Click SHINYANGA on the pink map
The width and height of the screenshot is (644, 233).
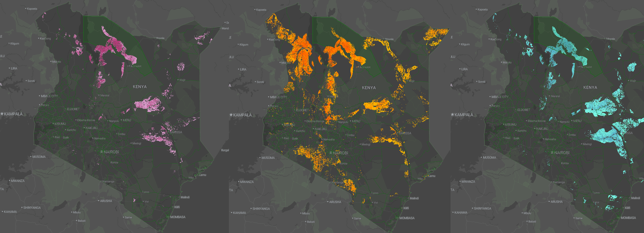click(x=32, y=208)
